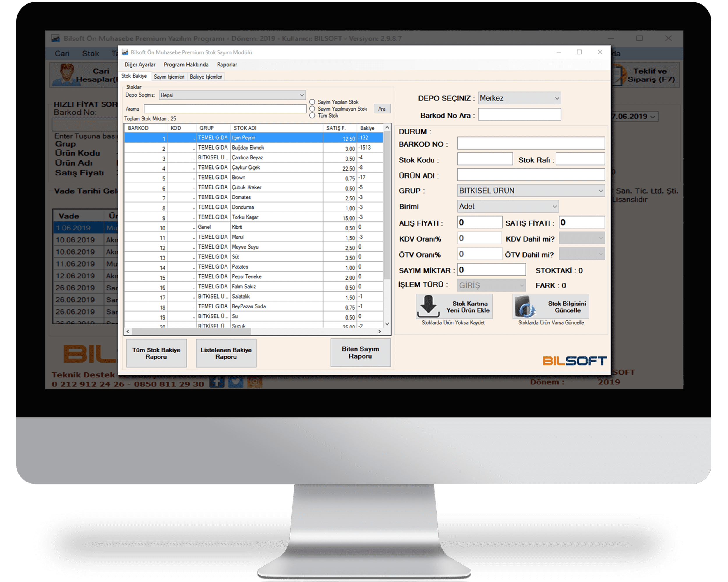Click the download arrow icon on Stok Kartına Yeni Ürün Ekle
Viewport: 728px width, 582px height.
[x=428, y=306]
